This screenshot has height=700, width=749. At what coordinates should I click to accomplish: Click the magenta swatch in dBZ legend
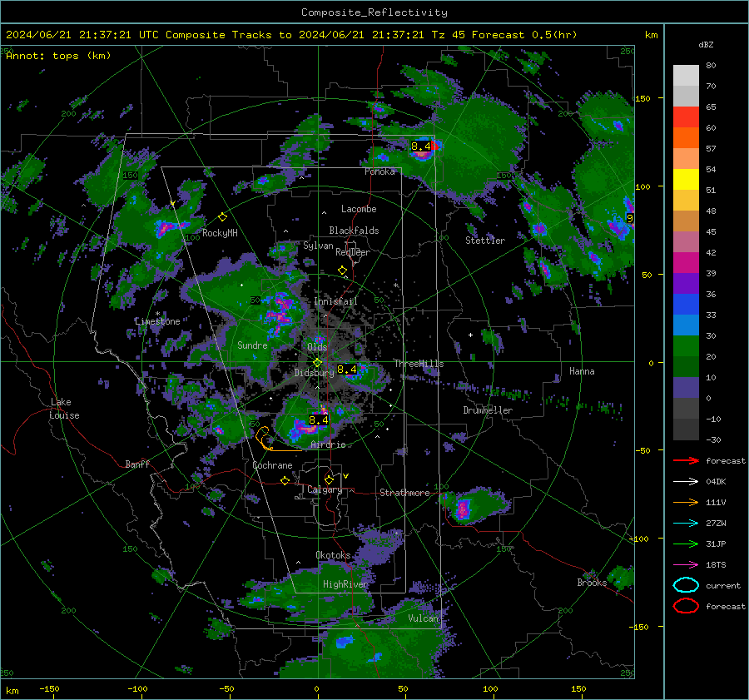tap(686, 263)
